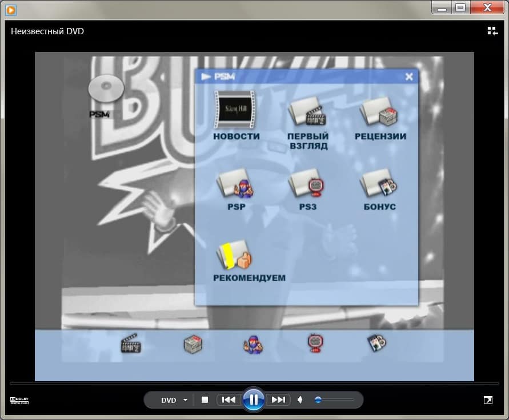Click the seek bar above playback controls

click(x=254, y=383)
